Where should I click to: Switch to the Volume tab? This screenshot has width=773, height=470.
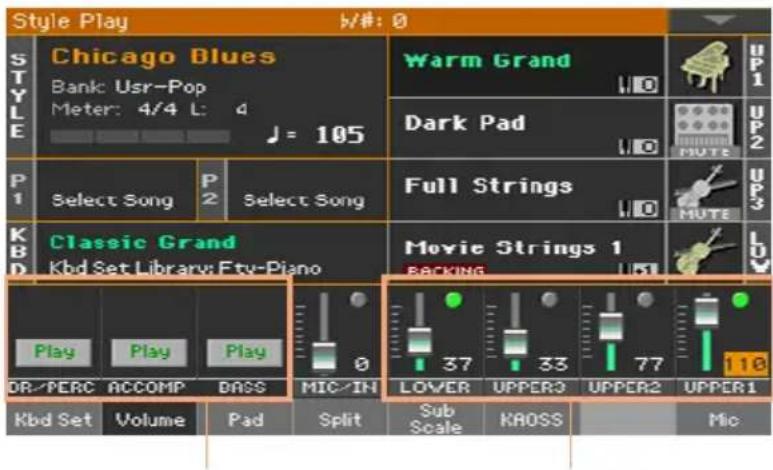coord(150,420)
